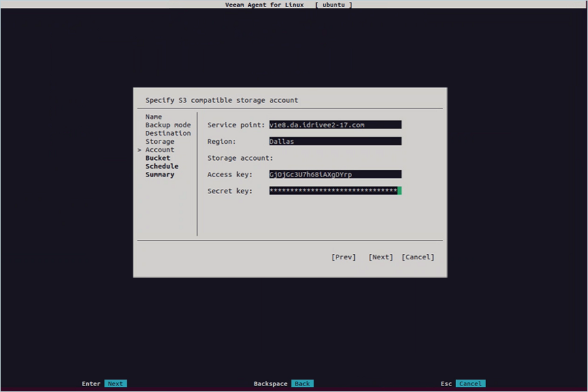The image size is (588, 392).
Task: Click the bottom bar Cancel hint
Action: pyautogui.click(x=470, y=384)
